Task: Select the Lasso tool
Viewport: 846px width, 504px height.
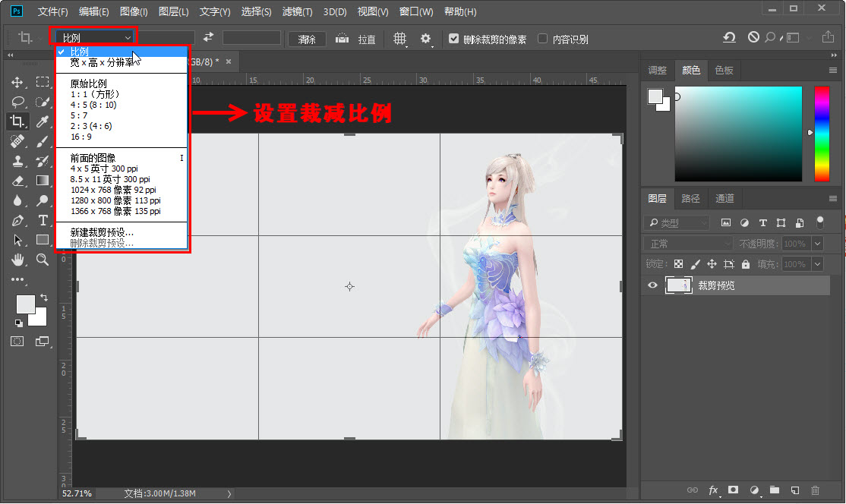Action: pyautogui.click(x=17, y=102)
